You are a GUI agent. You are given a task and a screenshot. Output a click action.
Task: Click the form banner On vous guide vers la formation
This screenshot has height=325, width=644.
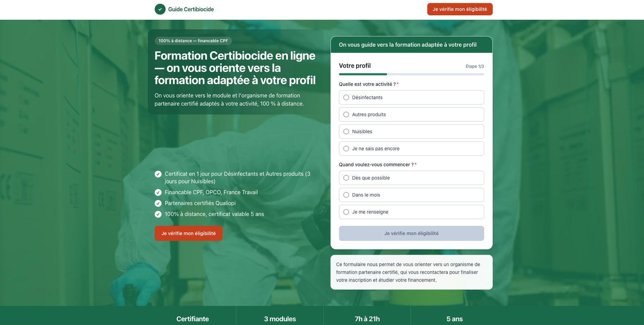pos(411,45)
